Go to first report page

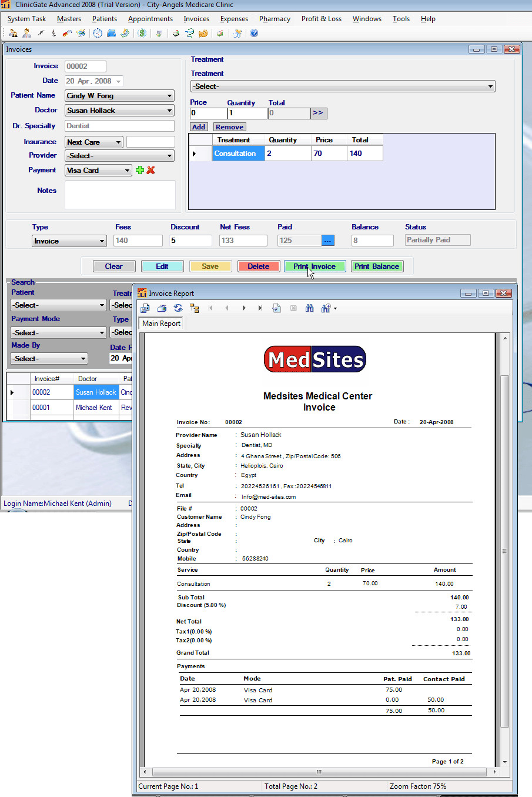(210, 308)
